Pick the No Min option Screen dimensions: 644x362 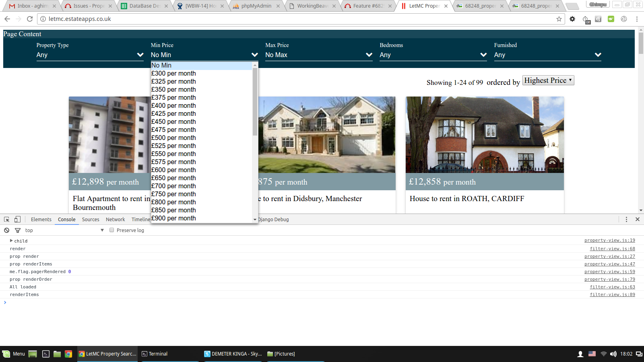coord(202,65)
